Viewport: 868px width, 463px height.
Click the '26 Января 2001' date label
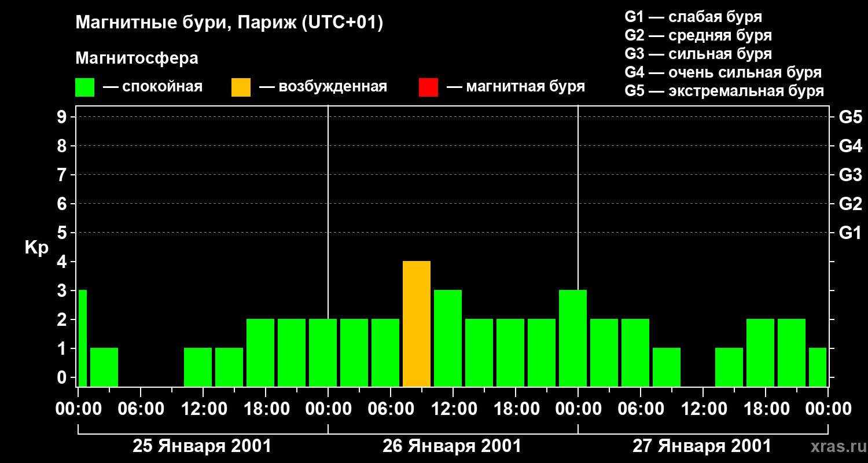coord(452,446)
